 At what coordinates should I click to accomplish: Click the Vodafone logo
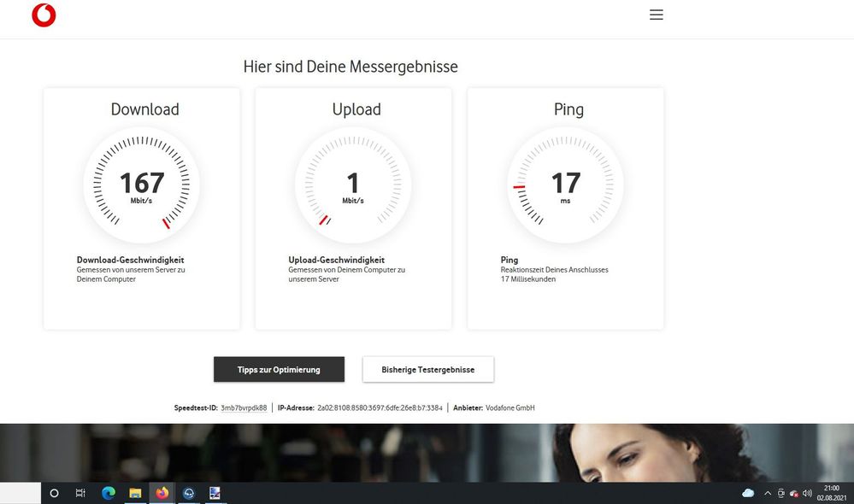point(44,15)
